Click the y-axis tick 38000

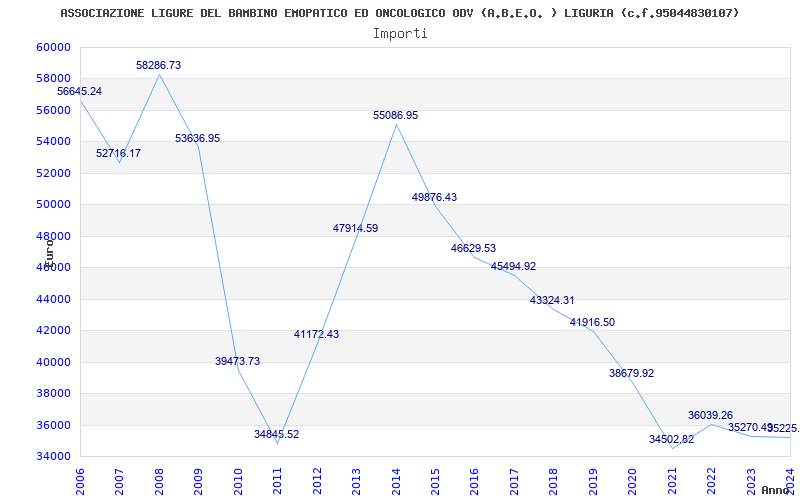53,393
